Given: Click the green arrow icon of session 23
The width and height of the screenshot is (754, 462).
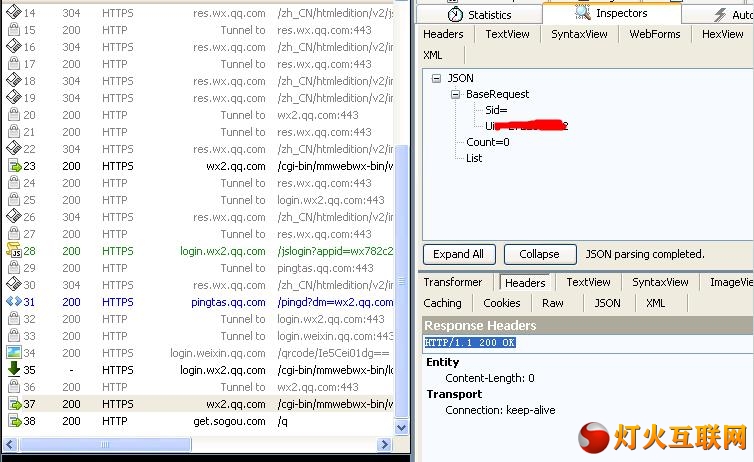Looking at the screenshot, I should coord(14,166).
